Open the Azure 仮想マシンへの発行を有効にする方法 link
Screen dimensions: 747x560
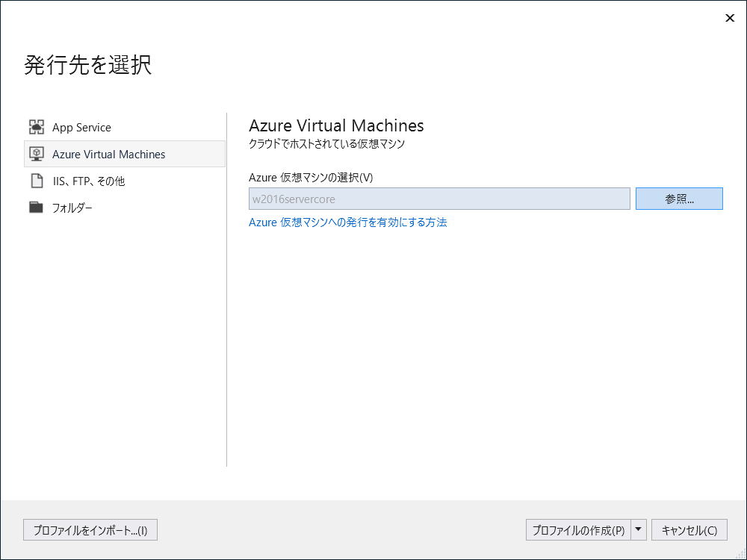coord(348,223)
